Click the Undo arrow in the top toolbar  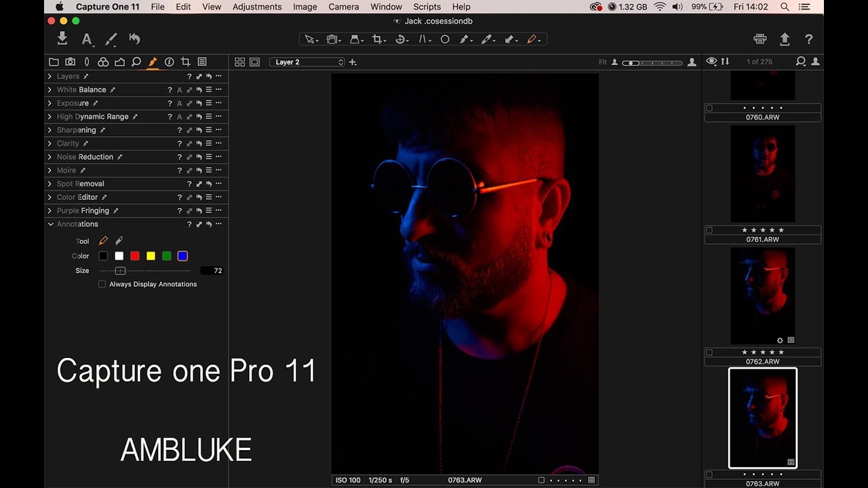[134, 39]
